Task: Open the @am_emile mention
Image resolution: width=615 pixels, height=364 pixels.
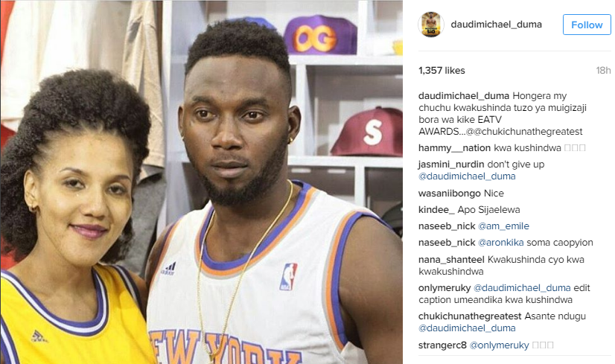Action: [x=503, y=226]
